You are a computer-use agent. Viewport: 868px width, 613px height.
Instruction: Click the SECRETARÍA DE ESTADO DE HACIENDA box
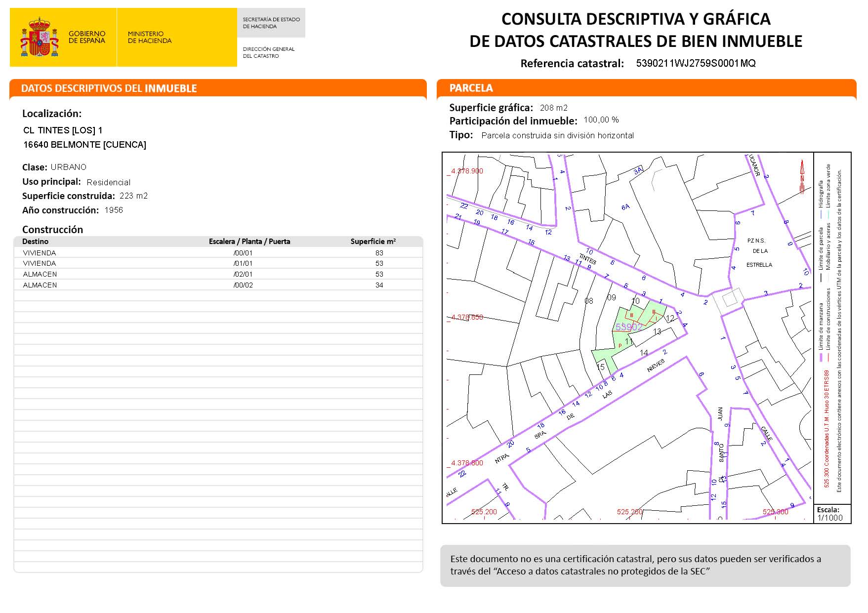pyautogui.click(x=271, y=23)
